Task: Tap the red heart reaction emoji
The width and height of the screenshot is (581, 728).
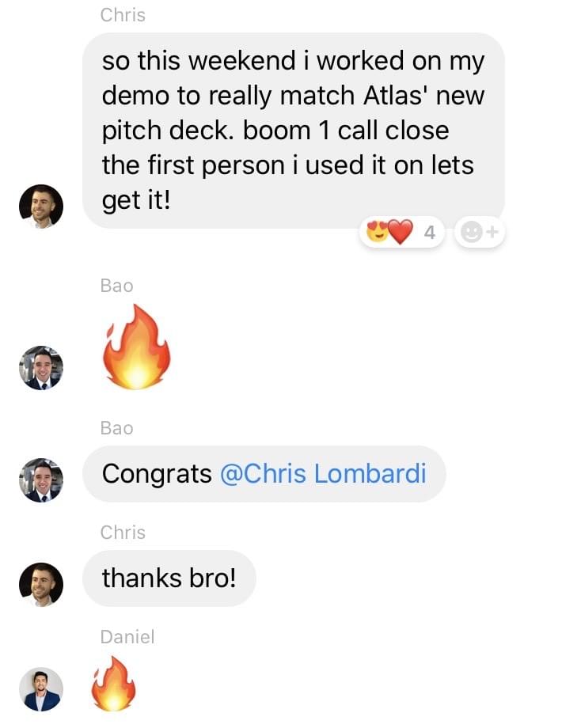Action: tap(401, 232)
